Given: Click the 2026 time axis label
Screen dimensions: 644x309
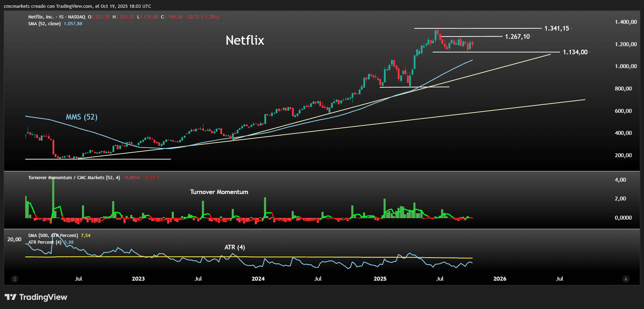Looking at the screenshot, I should (x=500, y=279).
